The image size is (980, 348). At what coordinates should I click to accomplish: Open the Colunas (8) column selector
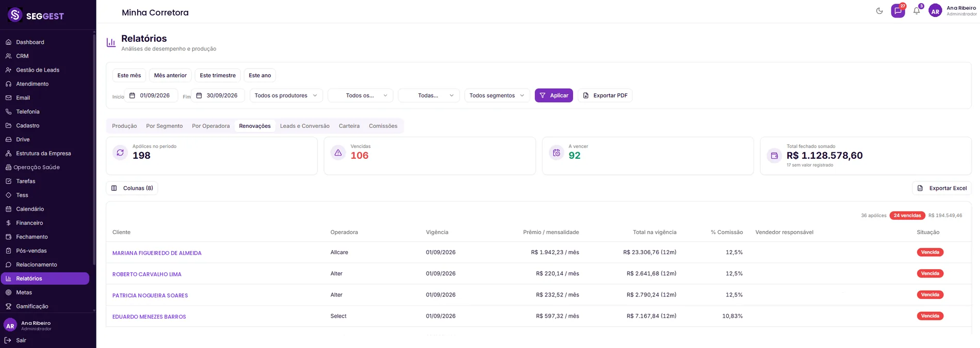(132, 188)
